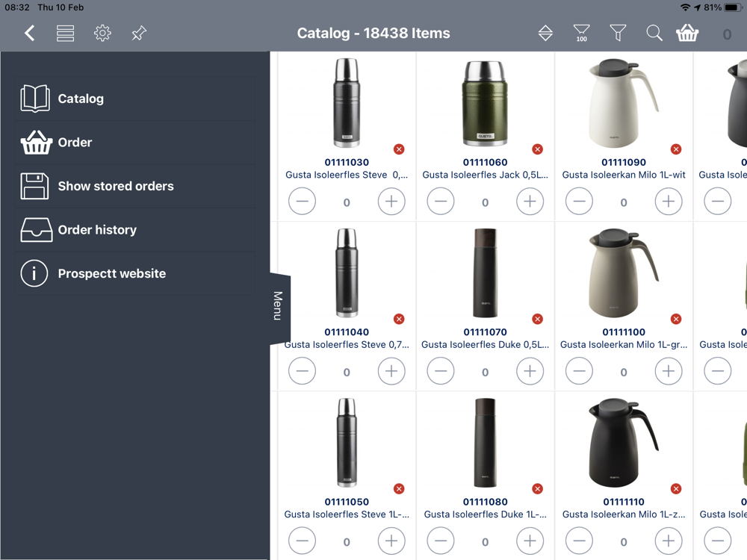This screenshot has width=747, height=560.
Task: Go back using the left chevron
Action: [30, 33]
